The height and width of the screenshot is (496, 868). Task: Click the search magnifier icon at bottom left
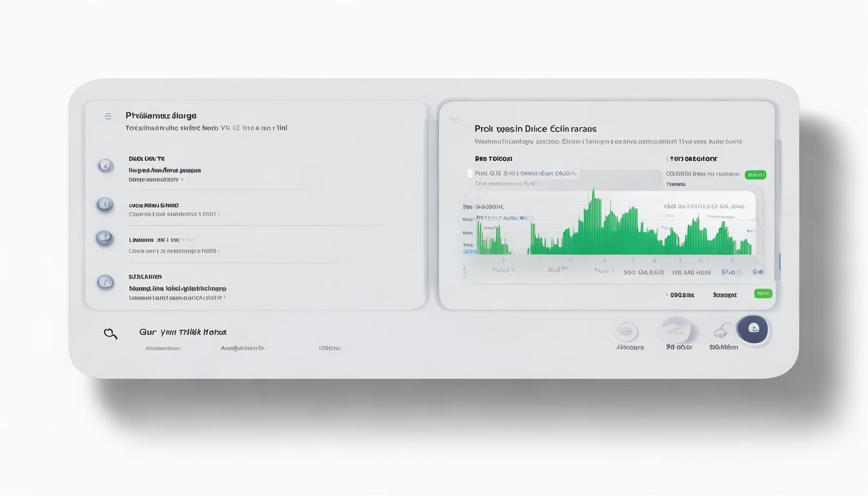pos(110,334)
